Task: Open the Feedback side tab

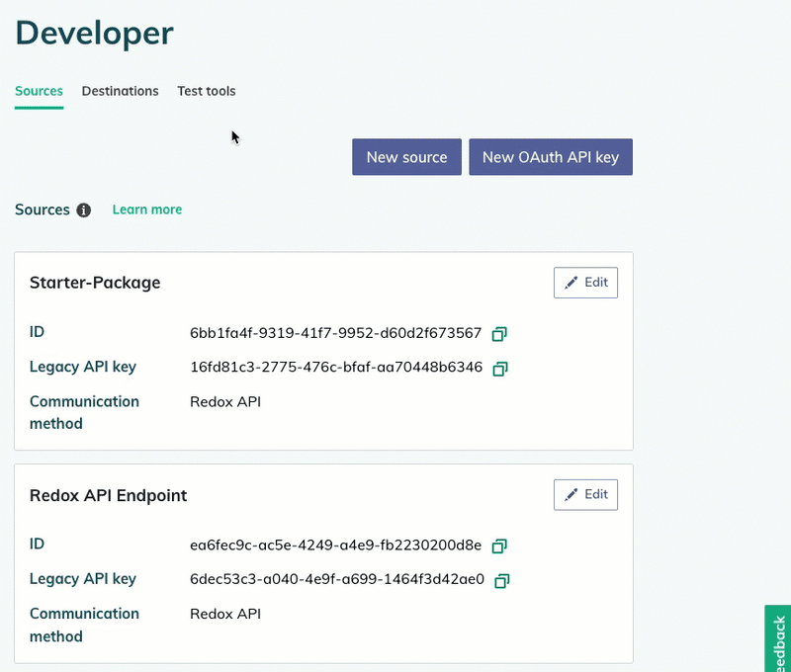Action: click(778, 640)
